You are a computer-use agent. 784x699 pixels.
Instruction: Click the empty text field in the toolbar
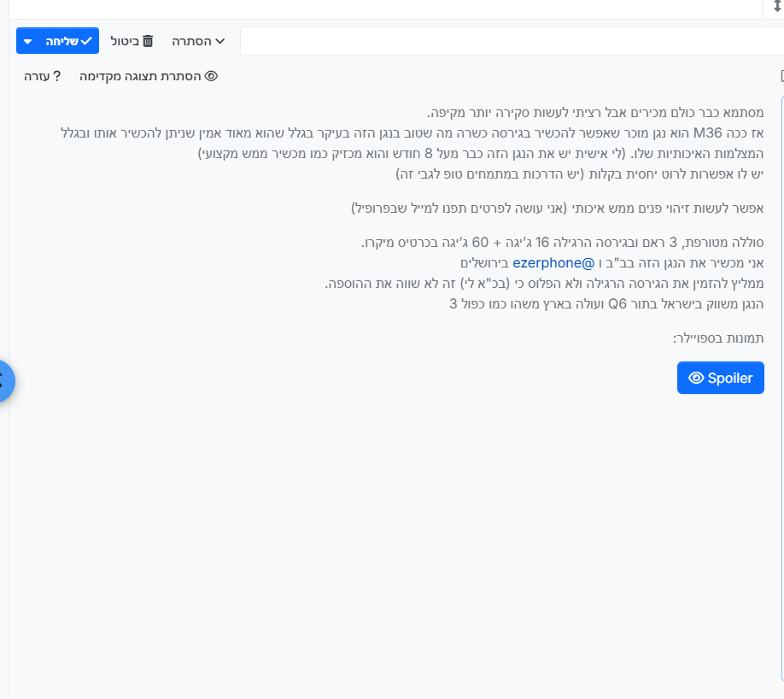pyautogui.click(x=511, y=41)
